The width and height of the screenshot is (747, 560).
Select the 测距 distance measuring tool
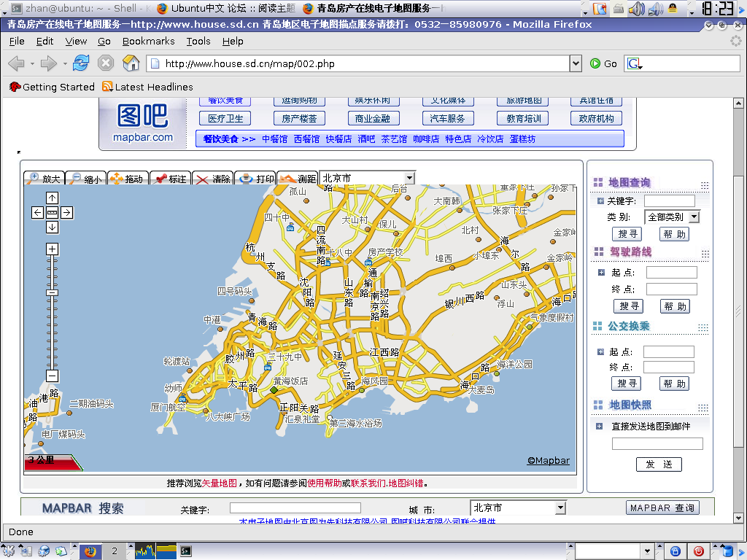[x=297, y=179]
